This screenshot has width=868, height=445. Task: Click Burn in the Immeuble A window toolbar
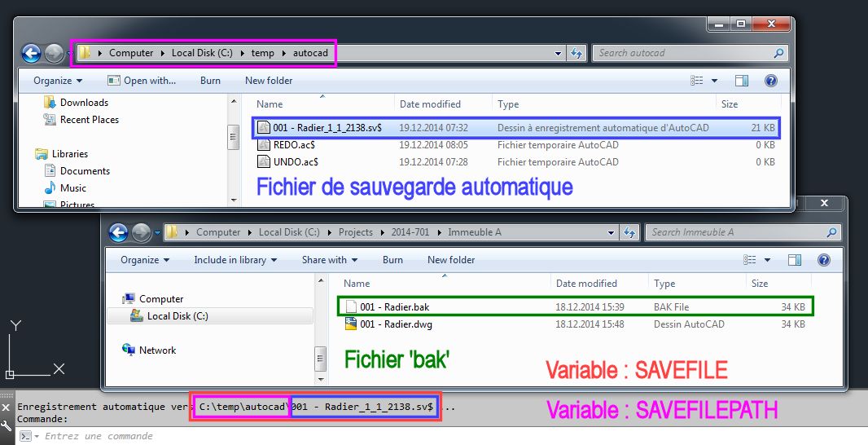tap(392, 260)
